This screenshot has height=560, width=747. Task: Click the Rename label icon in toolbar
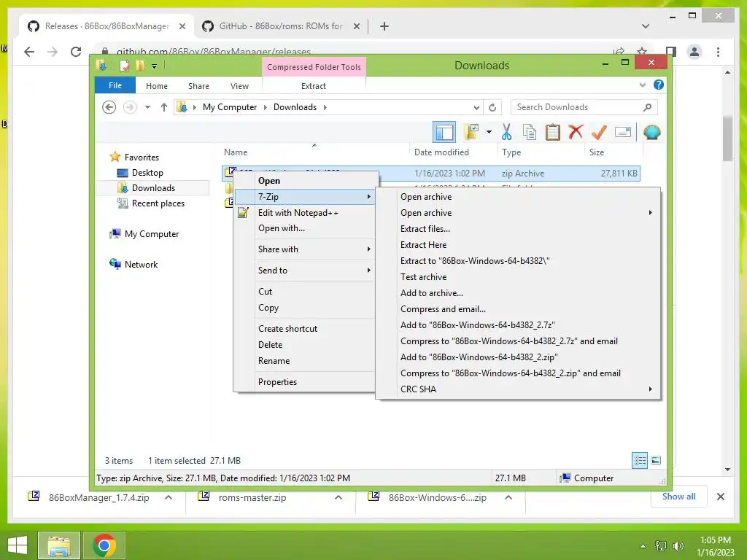pyautogui.click(x=623, y=132)
